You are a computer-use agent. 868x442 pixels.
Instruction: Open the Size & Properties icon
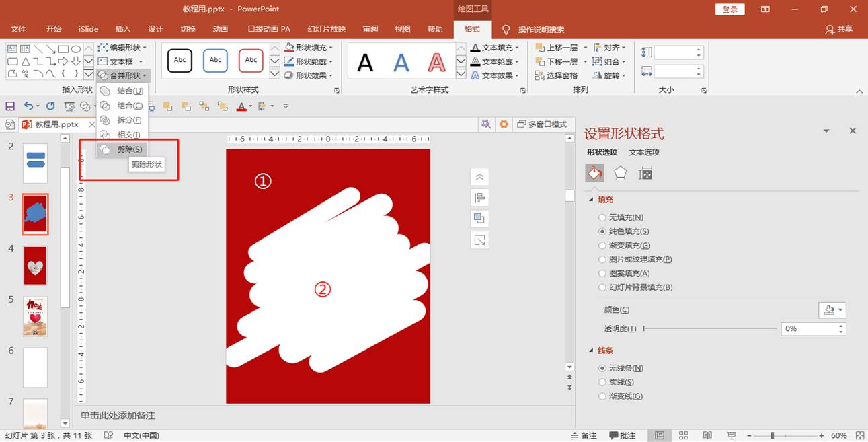tap(645, 174)
